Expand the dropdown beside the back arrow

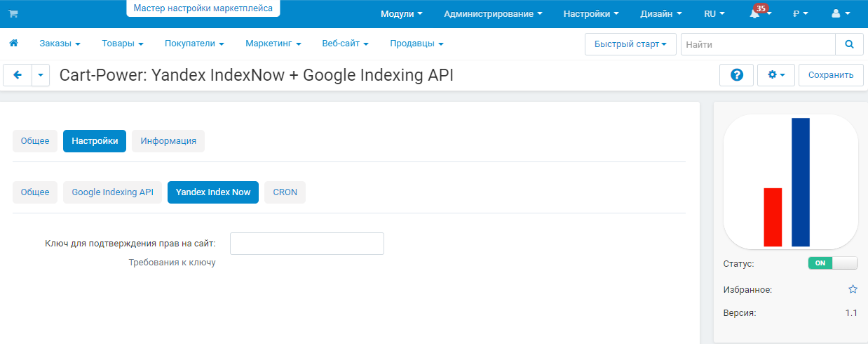[x=41, y=75]
